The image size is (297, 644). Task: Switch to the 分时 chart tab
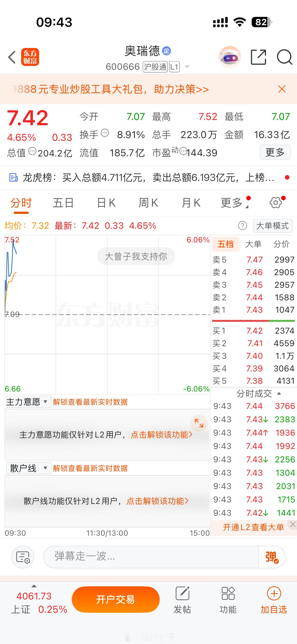click(21, 203)
